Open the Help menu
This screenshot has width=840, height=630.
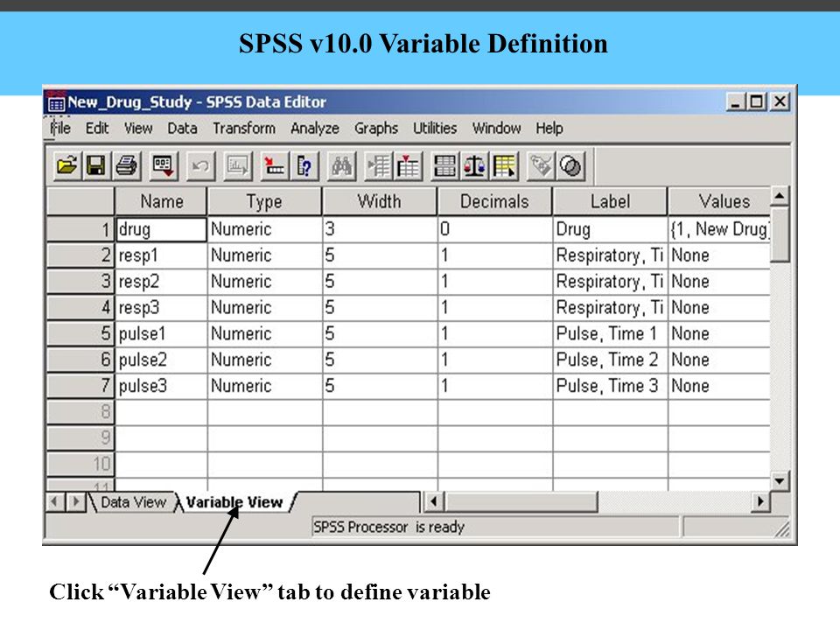(549, 129)
